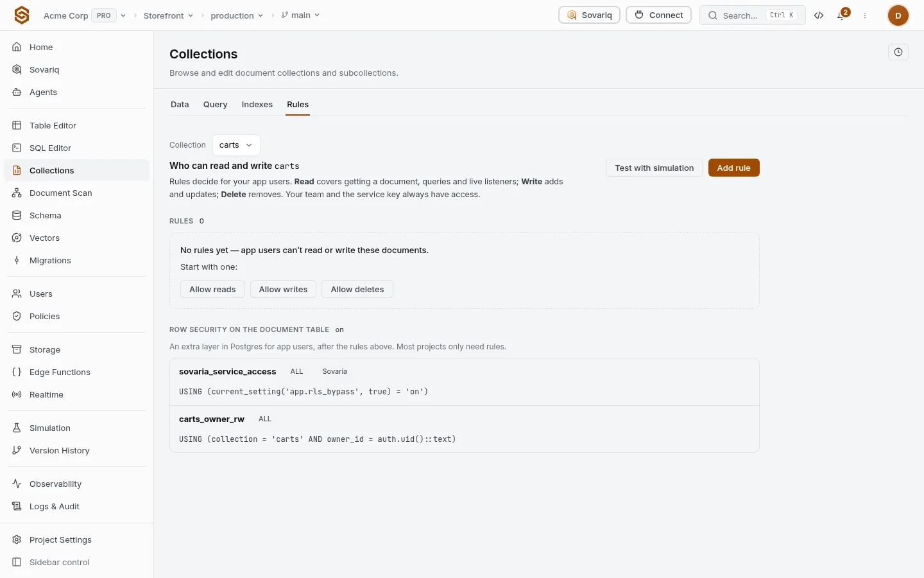924x578 pixels.
Task: Open the API code icon
Action: tap(819, 15)
